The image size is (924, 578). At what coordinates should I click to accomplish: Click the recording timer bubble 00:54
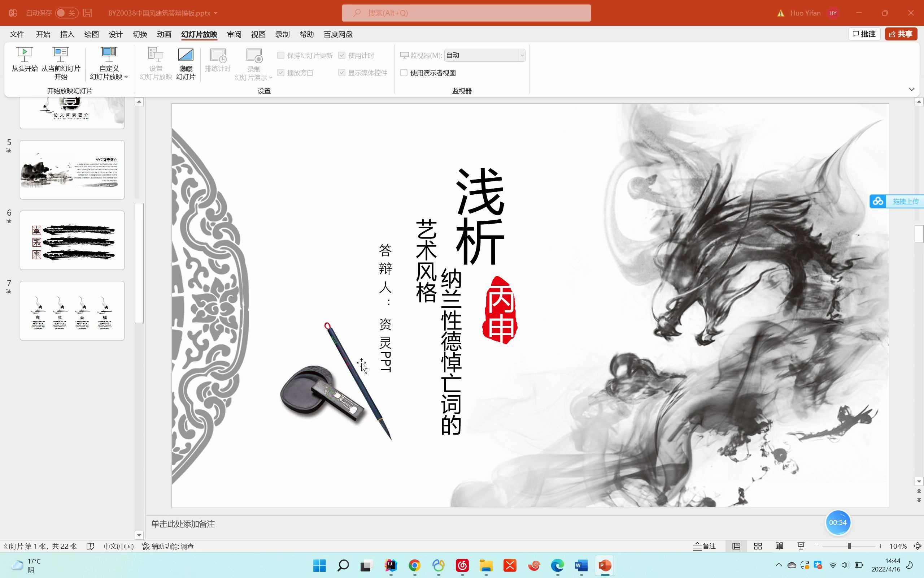click(838, 522)
